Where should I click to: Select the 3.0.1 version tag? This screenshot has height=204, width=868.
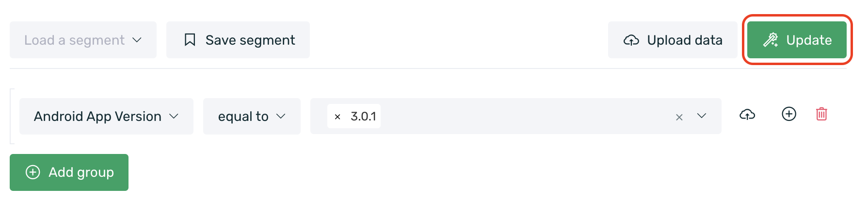tap(363, 116)
